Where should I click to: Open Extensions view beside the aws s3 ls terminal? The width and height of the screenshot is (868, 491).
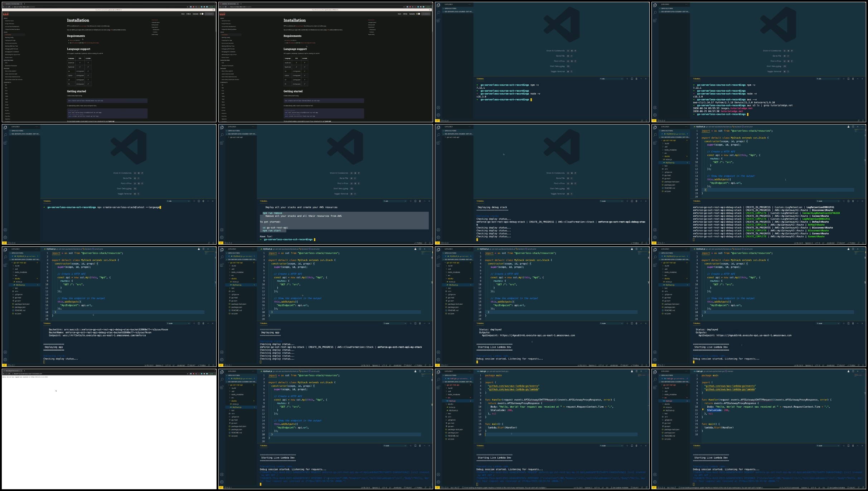(x=655, y=20)
